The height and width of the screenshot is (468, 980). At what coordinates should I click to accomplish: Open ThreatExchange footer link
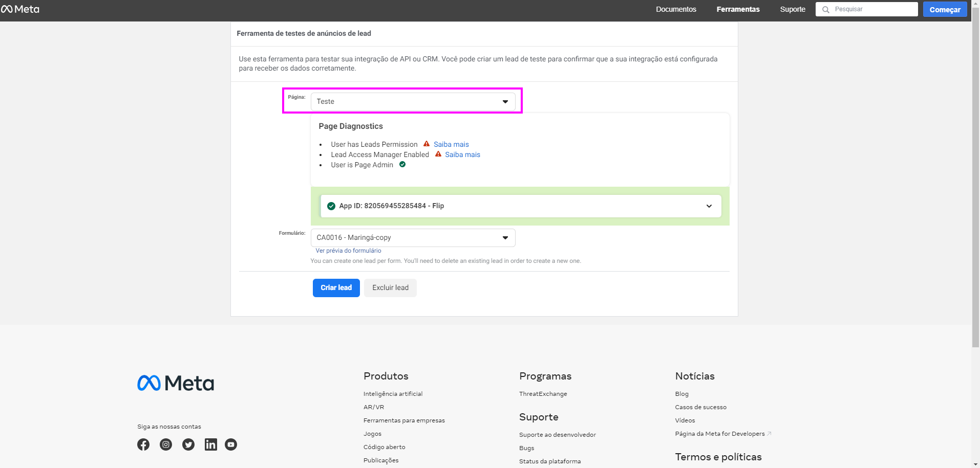(x=543, y=394)
